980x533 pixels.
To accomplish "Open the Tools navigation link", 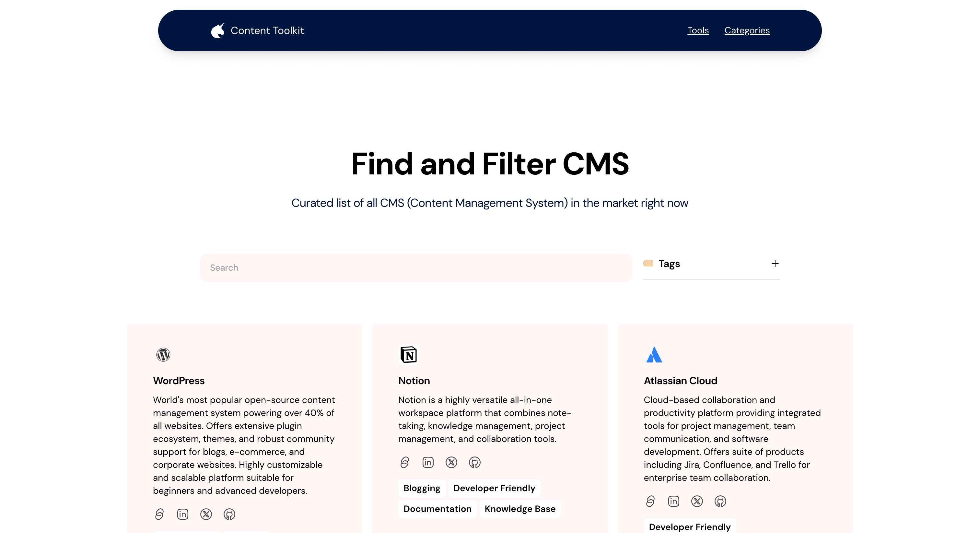I will (697, 30).
